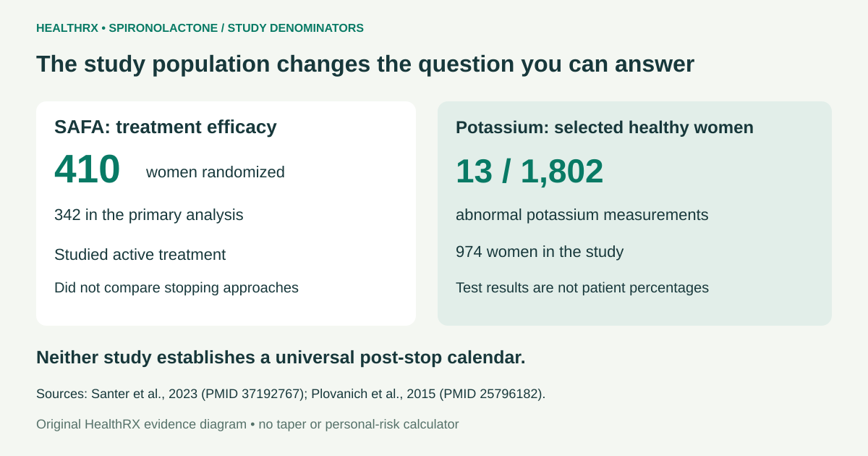Viewport: 868px width, 456px height.
Task: Click '342 in the primary analysis' line
Action: [149, 215]
